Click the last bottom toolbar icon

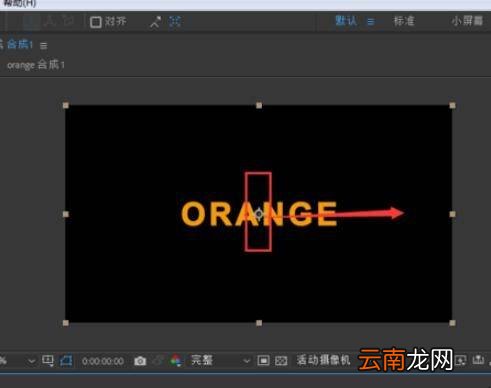(x=478, y=360)
